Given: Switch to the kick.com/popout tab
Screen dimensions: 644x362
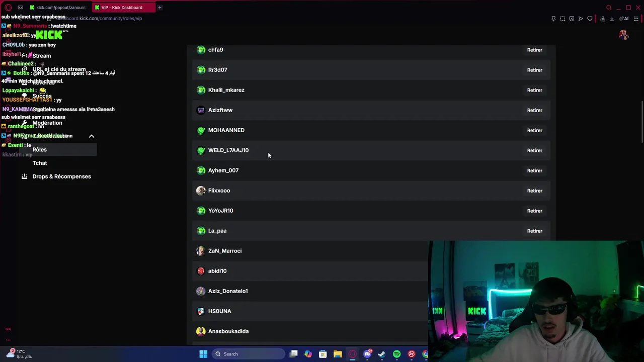Looking at the screenshot, I should coord(59,8).
